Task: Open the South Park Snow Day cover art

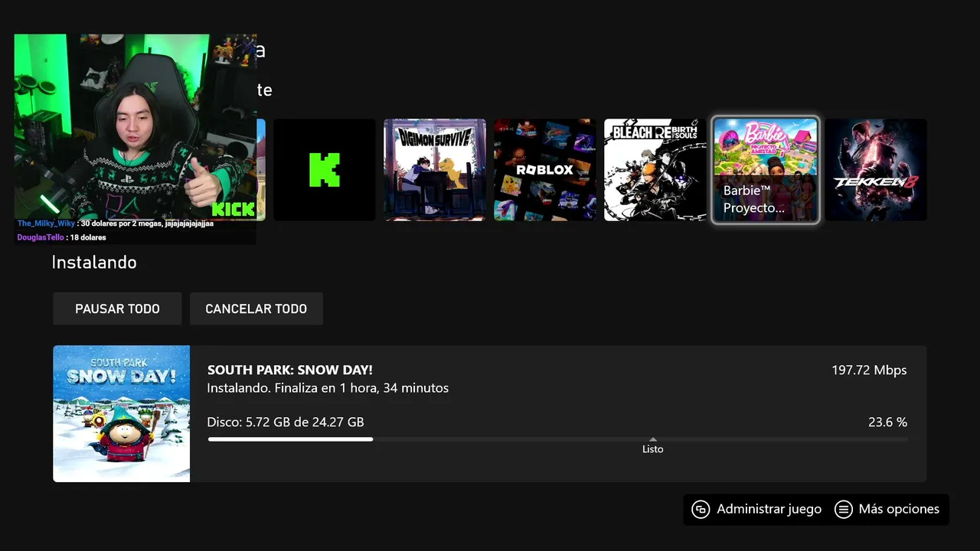Action: tap(121, 413)
